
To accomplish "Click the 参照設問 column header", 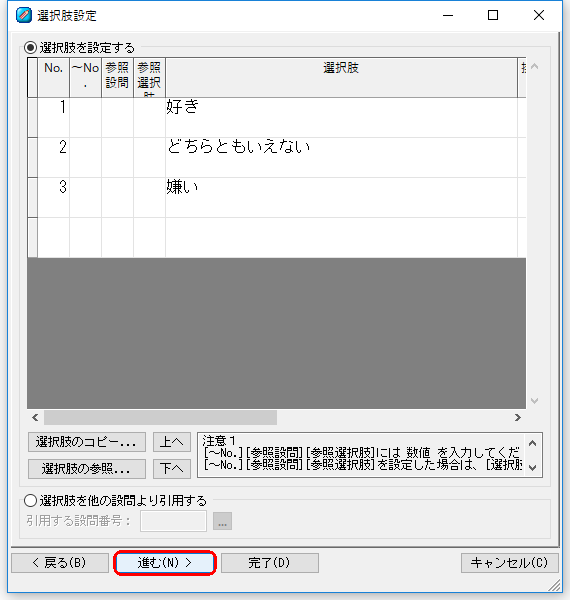I will point(117,77).
